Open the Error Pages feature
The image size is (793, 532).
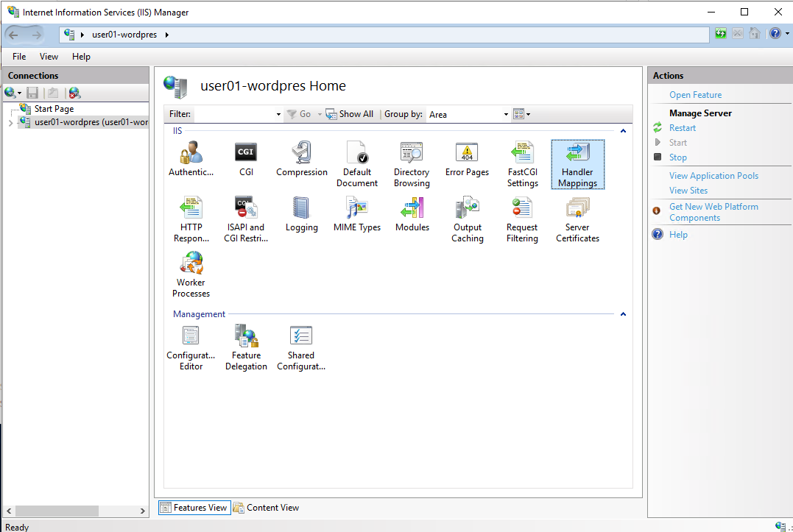click(x=467, y=159)
